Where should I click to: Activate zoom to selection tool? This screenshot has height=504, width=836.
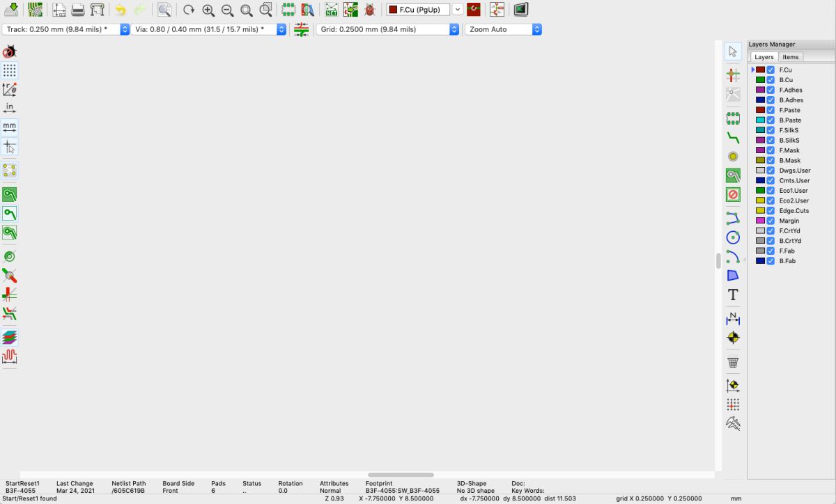click(x=265, y=10)
